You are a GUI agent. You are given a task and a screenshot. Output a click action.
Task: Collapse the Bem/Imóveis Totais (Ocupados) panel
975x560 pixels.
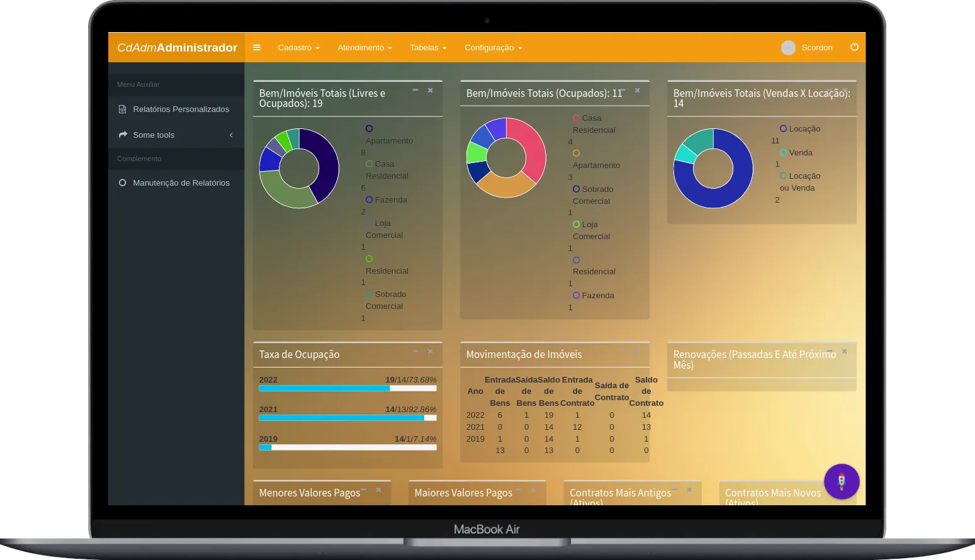click(623, 91)
